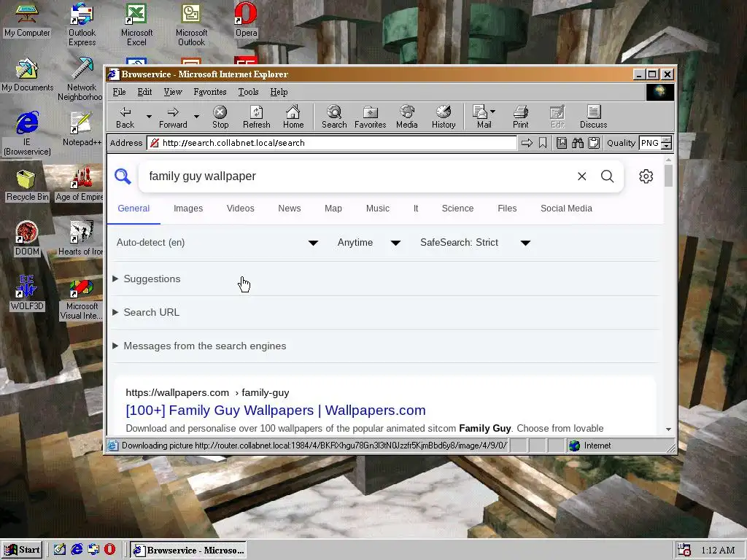Print the page using the Print button
Screen dimensions: 747x560
[x=521, y=117]
